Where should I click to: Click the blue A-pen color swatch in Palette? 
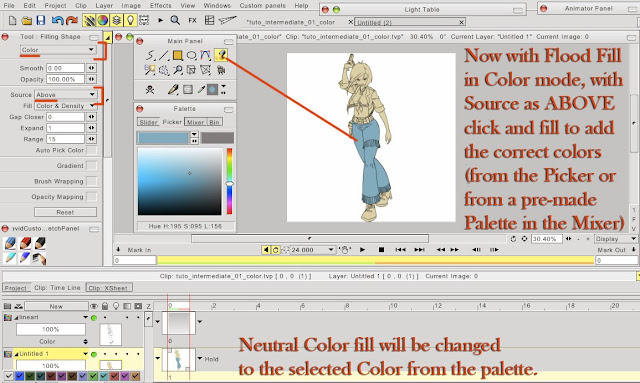coord(162,138)
